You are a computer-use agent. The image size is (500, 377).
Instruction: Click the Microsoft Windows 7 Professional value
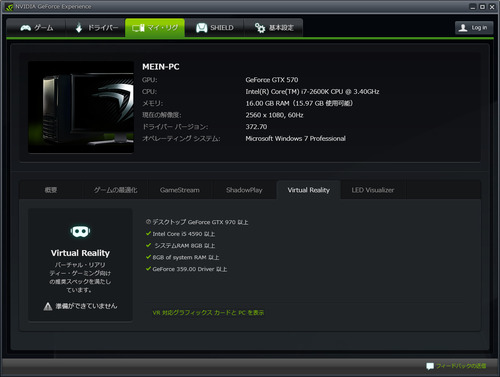tap(295, 139)
